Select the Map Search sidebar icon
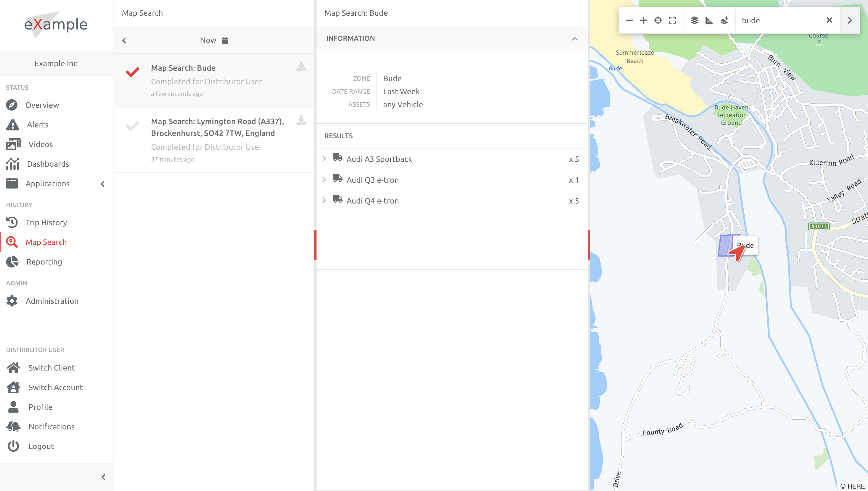Image resolution: width=868 pixels, height=491 pixels. pyautogui.click(x=12, y=242)
